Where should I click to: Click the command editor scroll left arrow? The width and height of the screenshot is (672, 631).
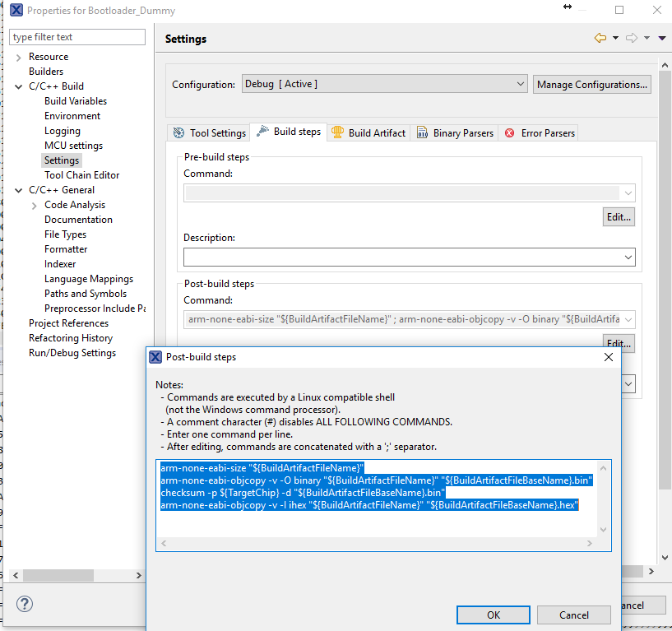[x=164, y=543]
